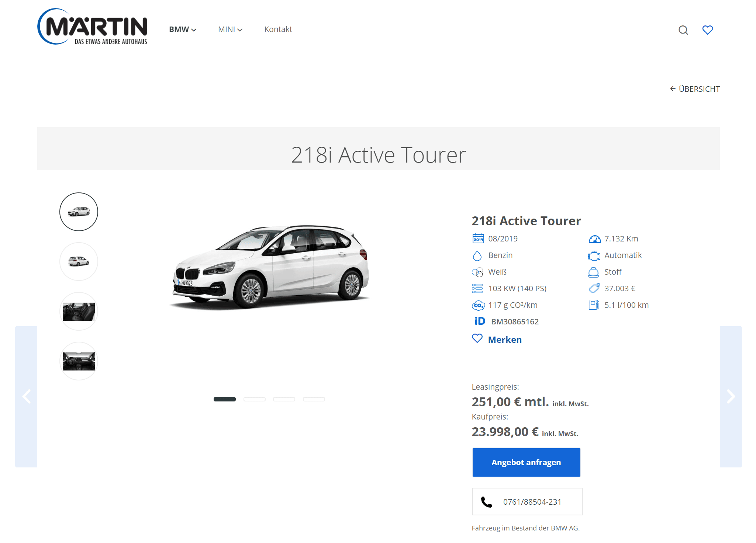Select the fourth carousel slide indicator
The height and width of the screenshot is (543, 756).
(314, 399)
